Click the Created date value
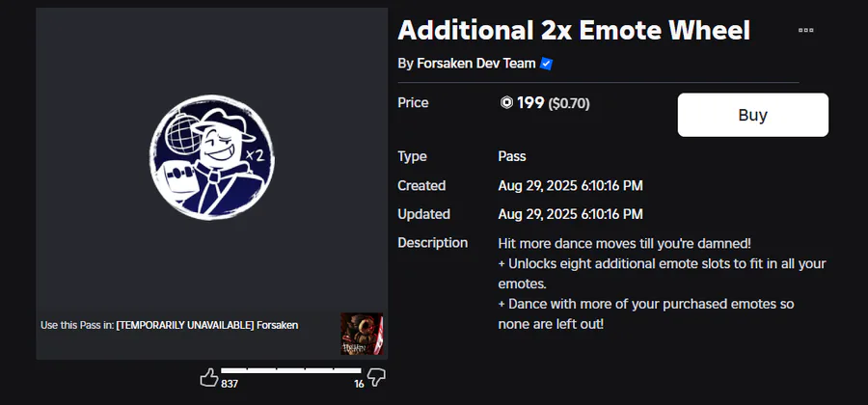The image size is (868, 405). 570,185
